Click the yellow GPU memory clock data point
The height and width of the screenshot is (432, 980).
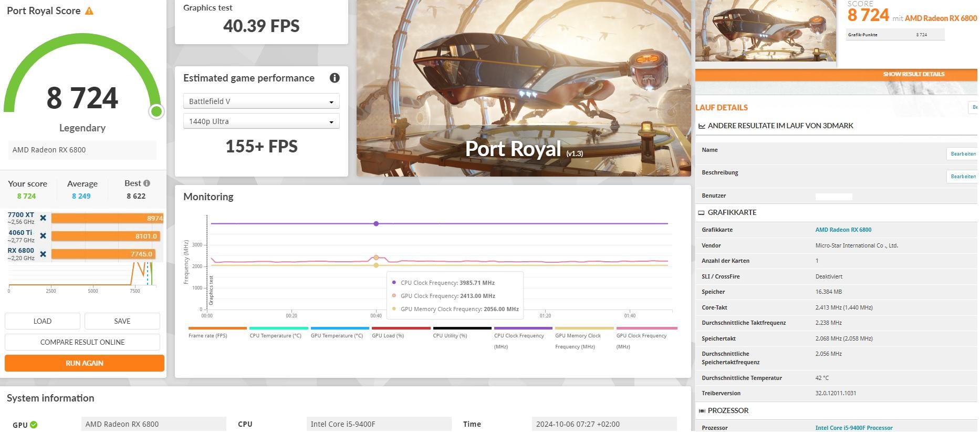coord(376,265)
